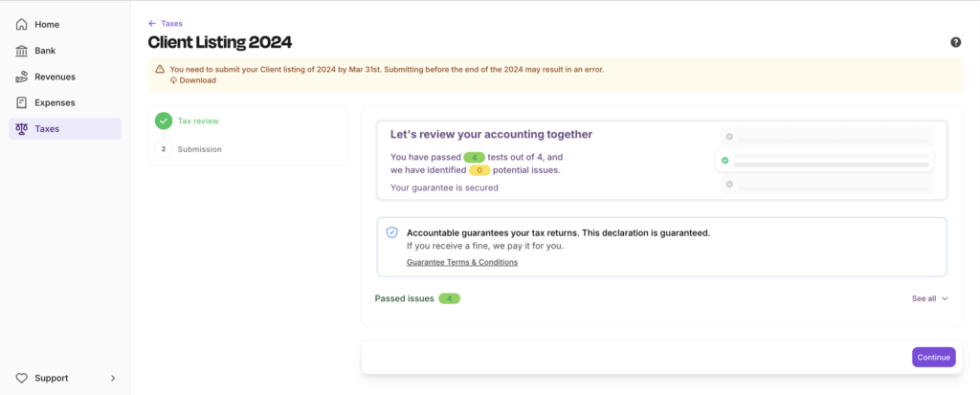This screenshot has height=395, width=980.
Task: Download the client listing from the warning banner
Action: pyautogui.click(x=193, y=80)
